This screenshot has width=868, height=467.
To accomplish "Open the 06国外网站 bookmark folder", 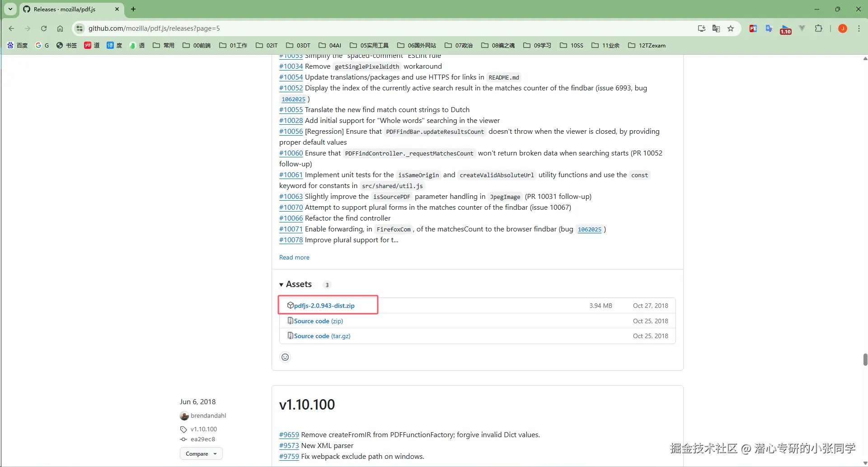I will pyautogui.click(x=417, y=45).
